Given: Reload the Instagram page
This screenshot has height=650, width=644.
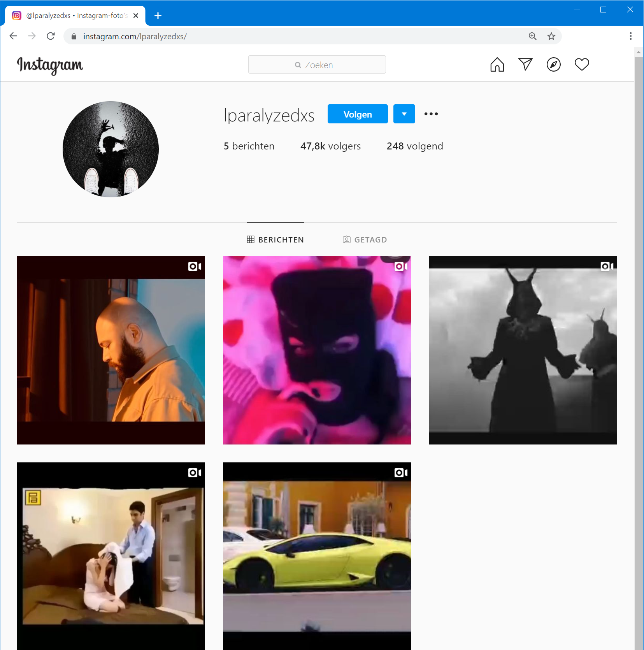Looking at the screenshot, I should pyautogui.click(x=51, y=36).
